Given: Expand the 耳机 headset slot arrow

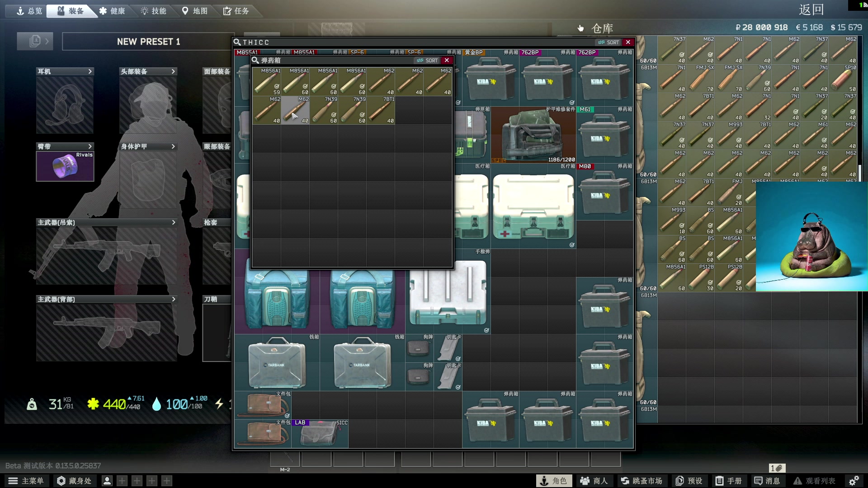Looking at the screenshot, I should pyautogui.click(x=90, y=71).
